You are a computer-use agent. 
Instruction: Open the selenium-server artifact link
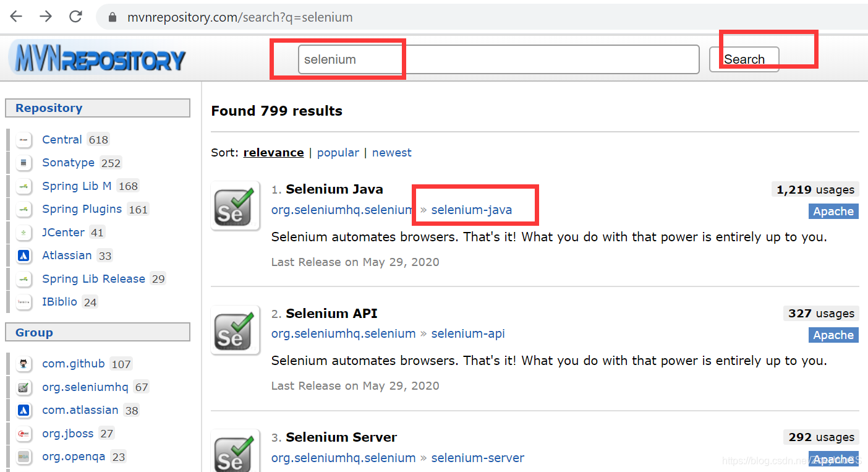(478, 458)
